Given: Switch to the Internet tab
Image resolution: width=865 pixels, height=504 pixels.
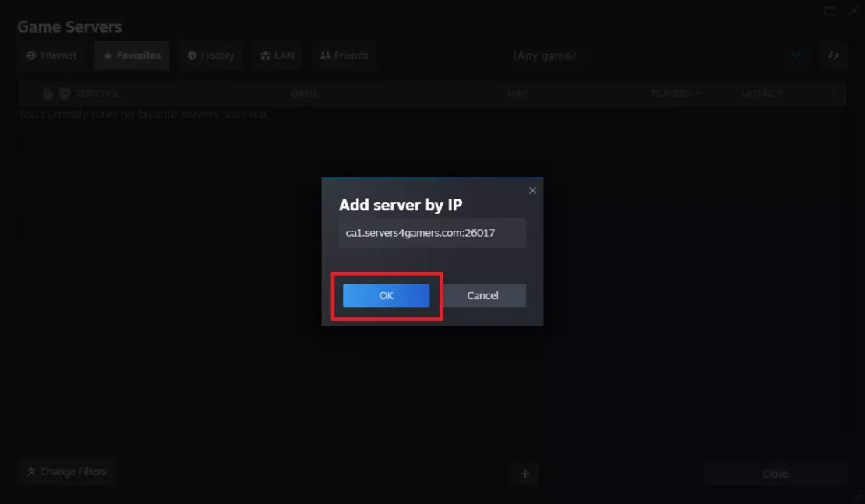Looking at the screenshot, I should click(x=52, y=55).
